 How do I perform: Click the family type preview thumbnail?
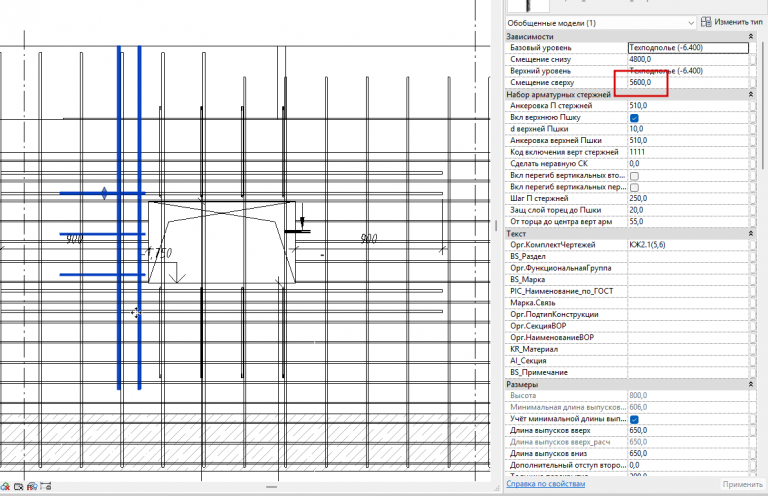[x=528, y=5]
